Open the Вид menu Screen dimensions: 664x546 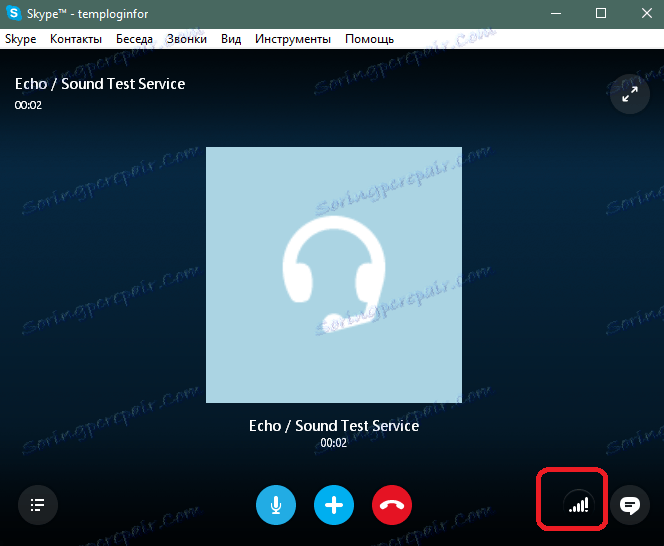[231, 39]
